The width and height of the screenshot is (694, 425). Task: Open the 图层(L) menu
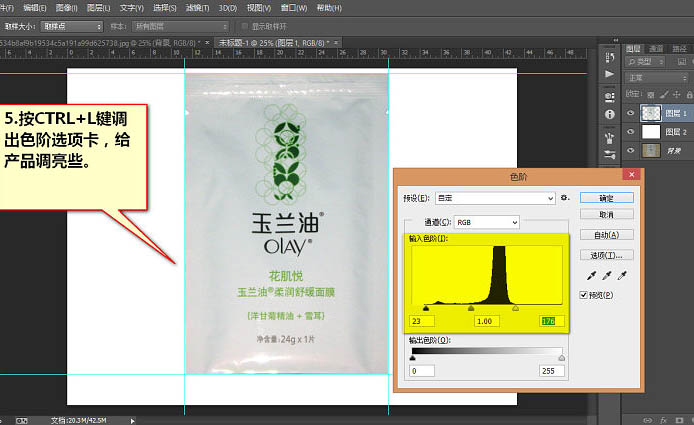[x=98, y=8]
